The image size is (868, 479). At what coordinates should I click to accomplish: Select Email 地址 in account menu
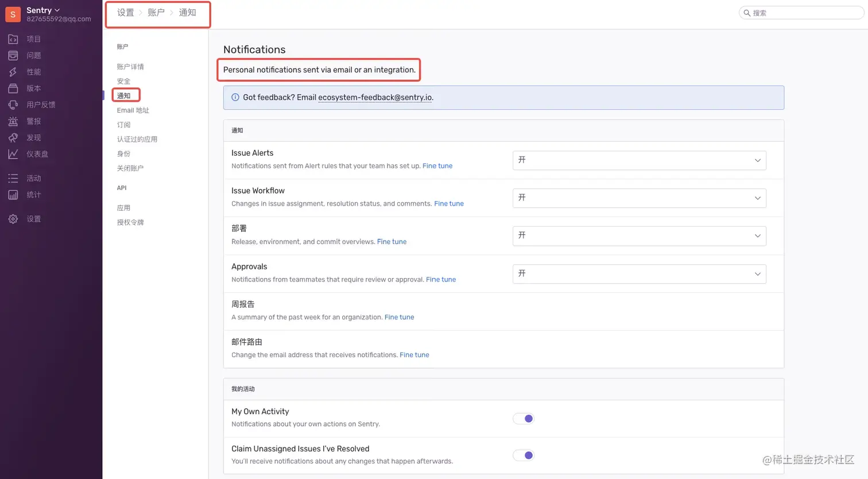click(133, 110)
